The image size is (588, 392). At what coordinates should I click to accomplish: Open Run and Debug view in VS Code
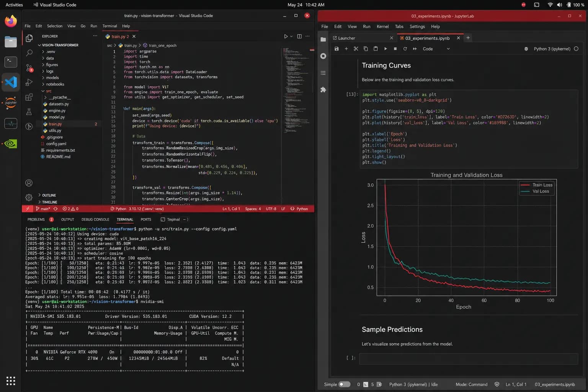(29, 82)
